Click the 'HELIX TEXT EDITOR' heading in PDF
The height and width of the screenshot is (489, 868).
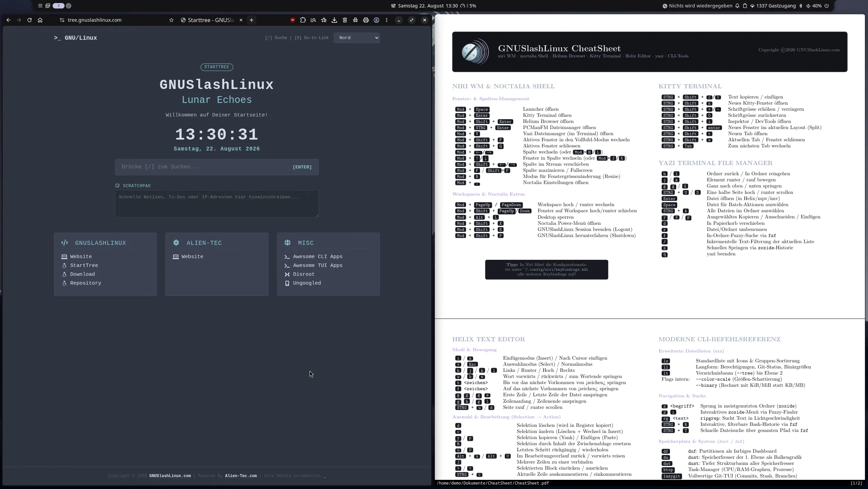pyautogui.click(x=488, y=339)
